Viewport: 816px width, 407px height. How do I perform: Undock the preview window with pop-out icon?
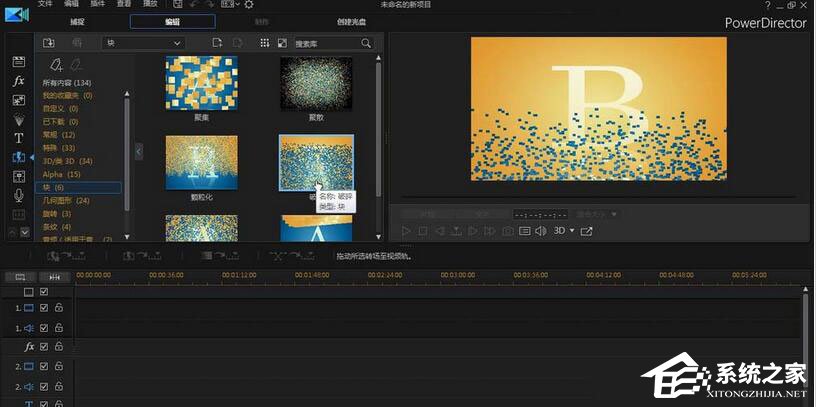(x=587, y=231)
